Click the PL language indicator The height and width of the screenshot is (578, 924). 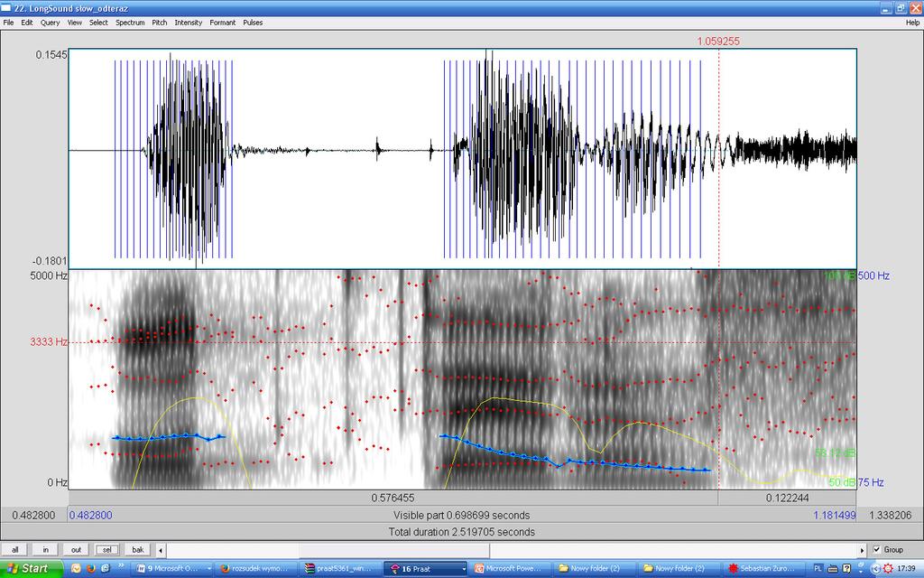818,569
